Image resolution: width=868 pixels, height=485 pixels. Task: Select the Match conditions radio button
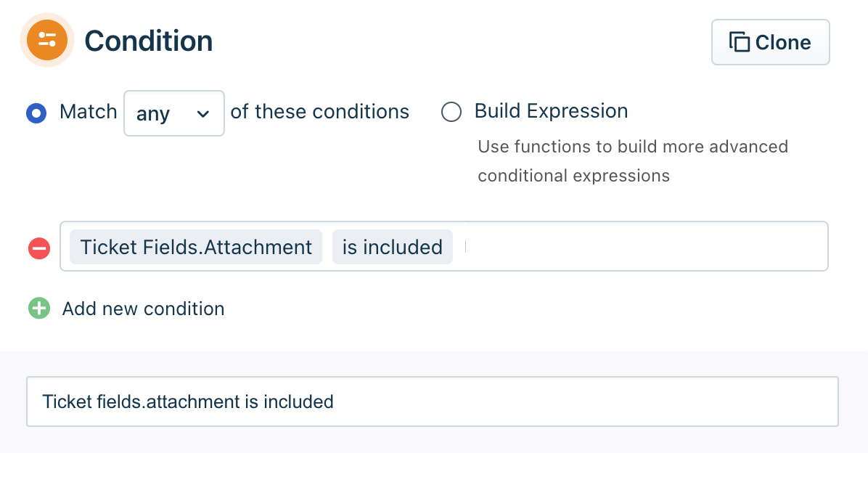point(36,113)
